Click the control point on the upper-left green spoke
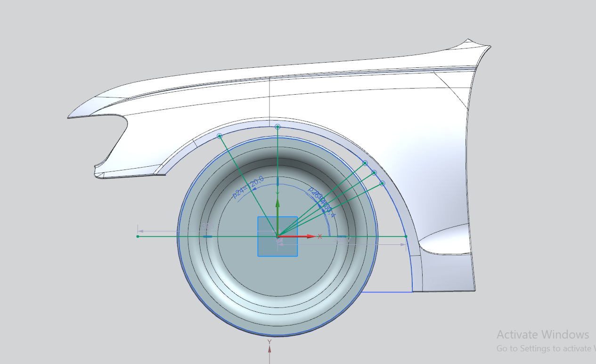 coord(219,137)
